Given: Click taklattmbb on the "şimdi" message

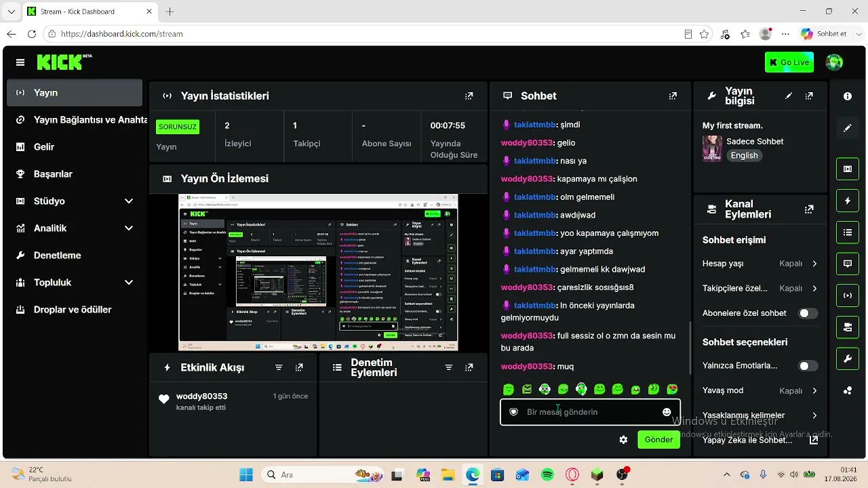Looking at the screenshot, I should click(535, 125).
